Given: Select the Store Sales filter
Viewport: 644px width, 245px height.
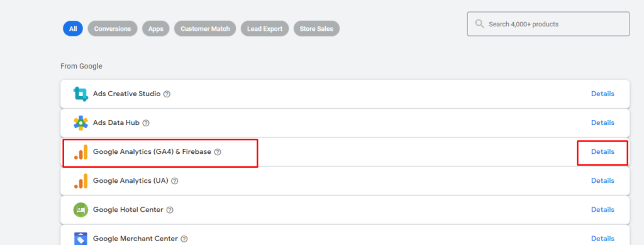Looking at the screenshot, I should (x=316, y=29).
